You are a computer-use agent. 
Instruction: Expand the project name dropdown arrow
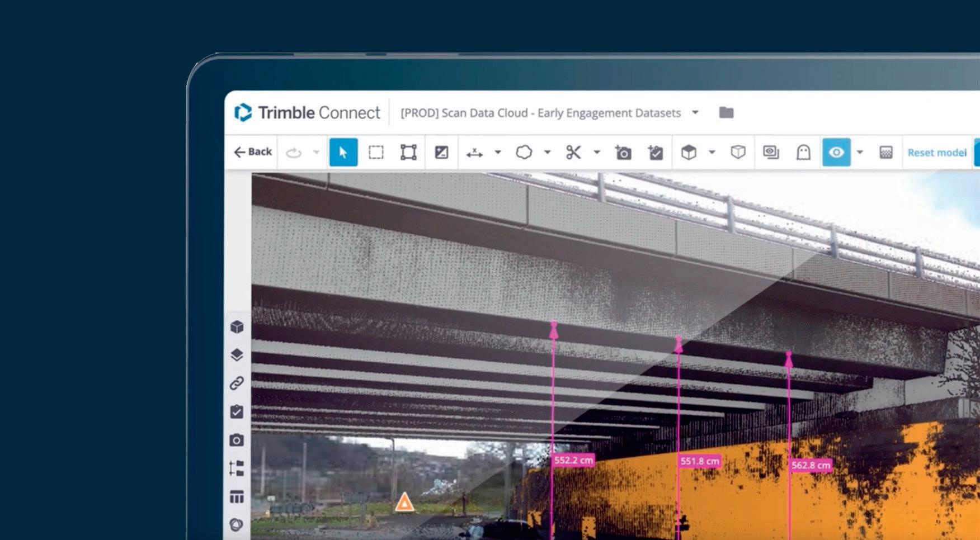coord(695,112)
